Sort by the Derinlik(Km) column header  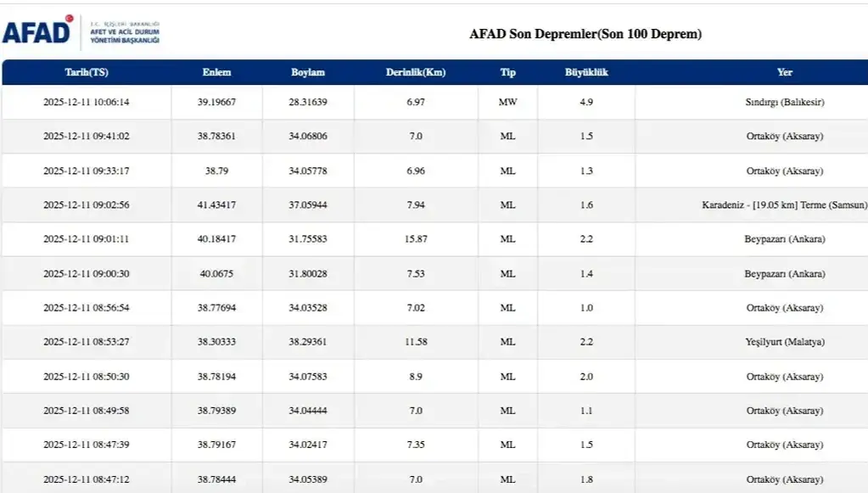tap(415, 72)
